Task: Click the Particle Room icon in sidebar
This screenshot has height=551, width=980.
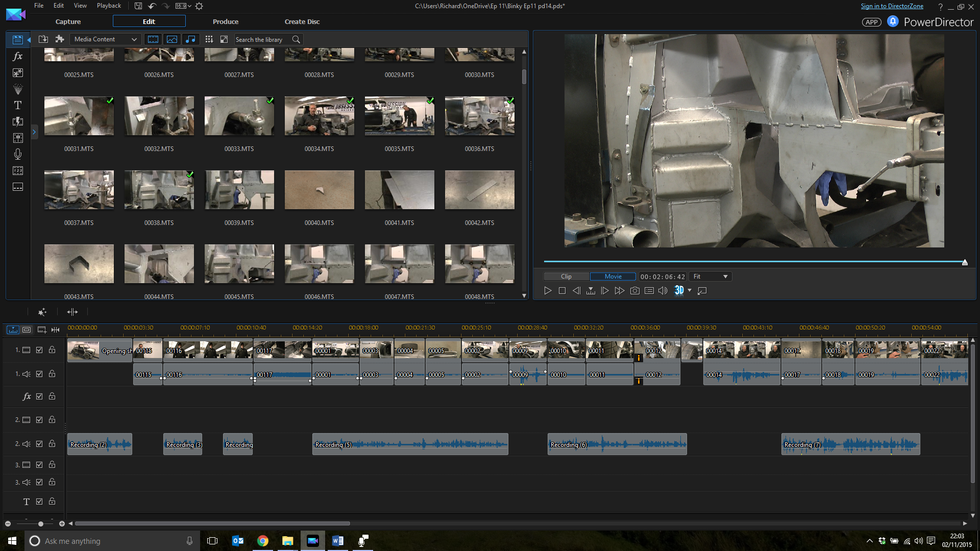Action: [18, 89]
